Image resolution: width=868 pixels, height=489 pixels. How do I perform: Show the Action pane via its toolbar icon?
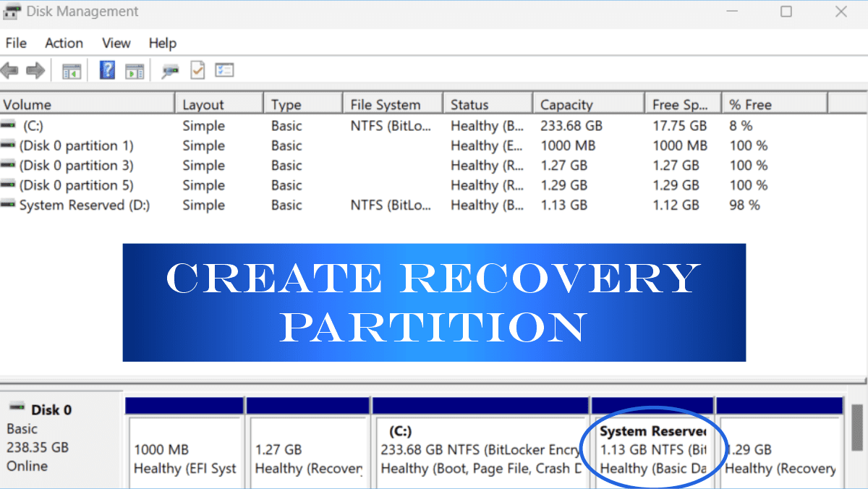tap(134, 69)
